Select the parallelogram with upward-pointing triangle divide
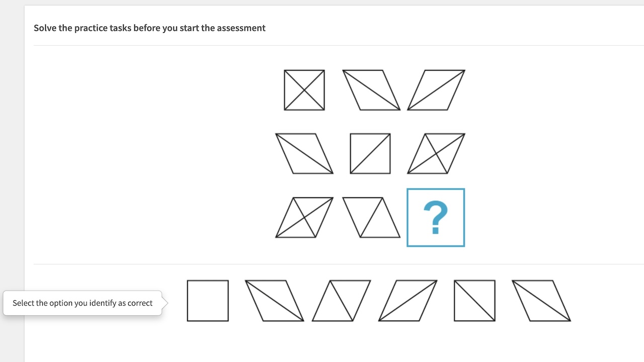Viewport: 644px width, 362px height. 340,301
